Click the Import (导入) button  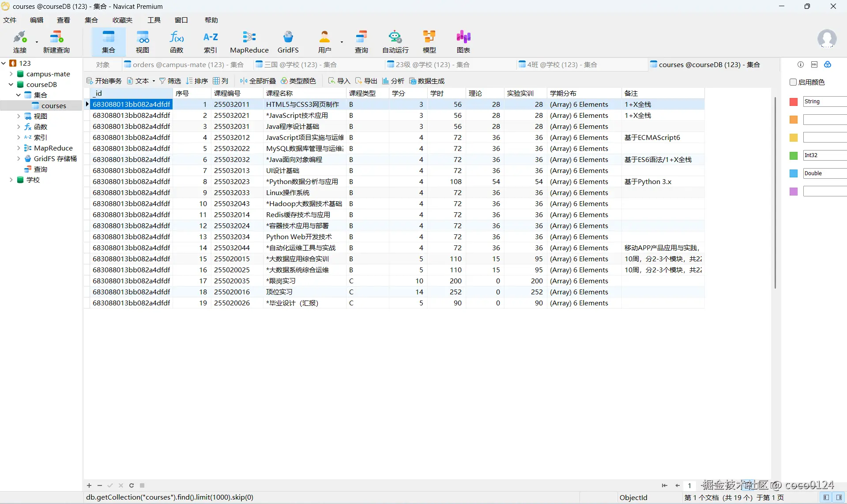tap(339, 81)
